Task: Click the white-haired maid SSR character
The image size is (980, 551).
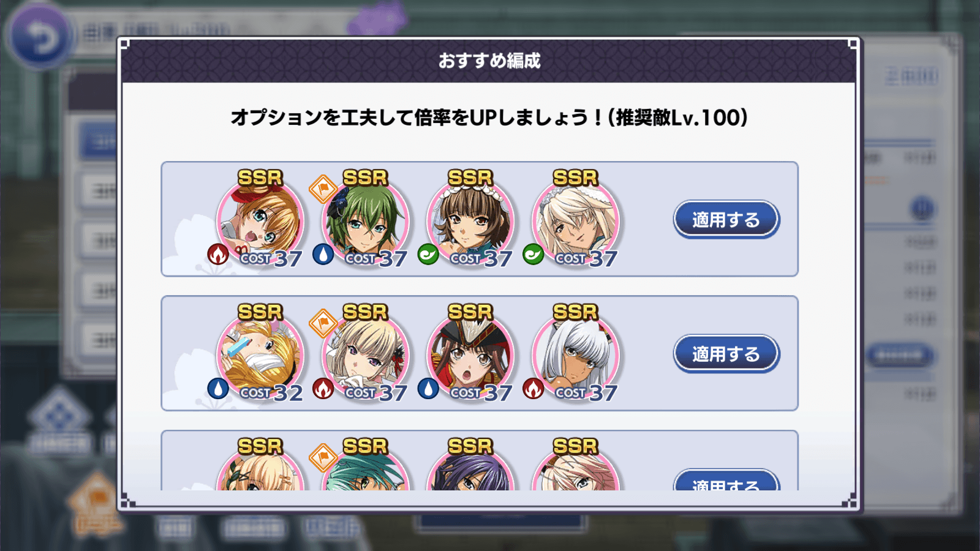Action: pos(576,219)
